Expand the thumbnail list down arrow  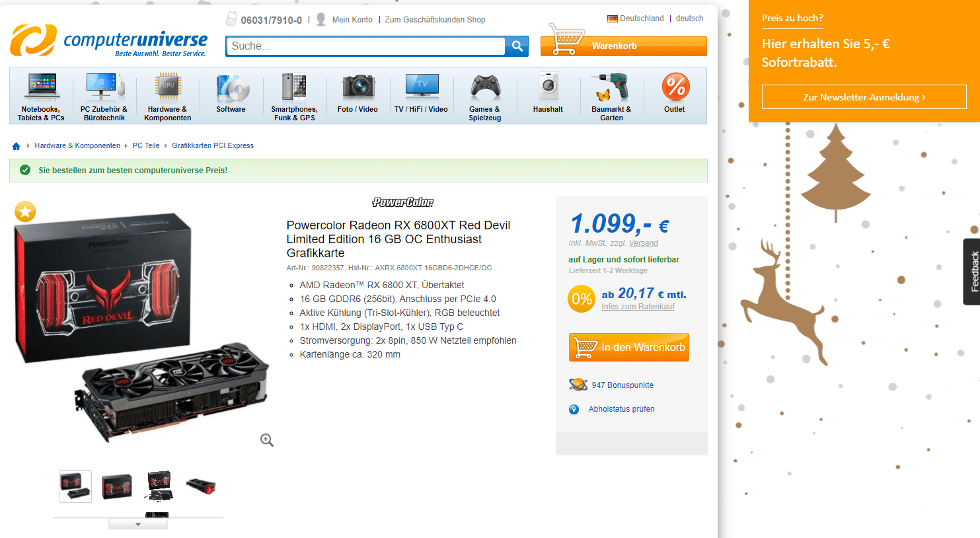click(138, 524)
